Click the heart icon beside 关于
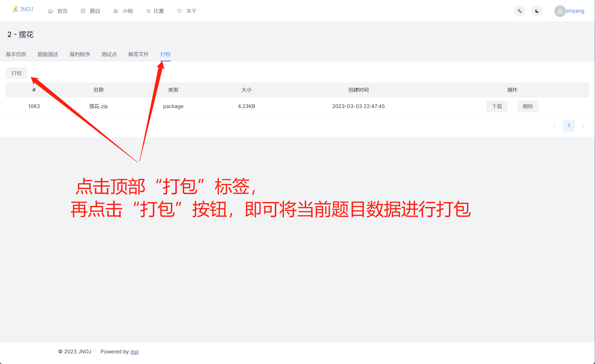595x364 pixels. pyautogui.click(x=179, y=11)
